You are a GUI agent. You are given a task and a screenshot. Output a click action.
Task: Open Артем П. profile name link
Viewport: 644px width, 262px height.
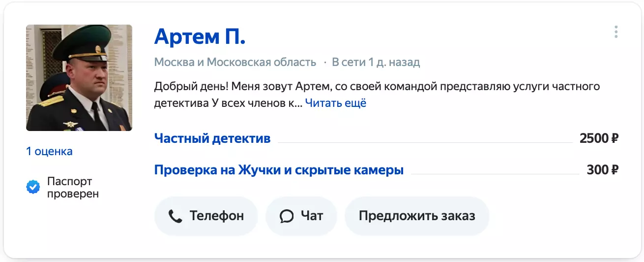pyautogui.click(x=200, y=36)
